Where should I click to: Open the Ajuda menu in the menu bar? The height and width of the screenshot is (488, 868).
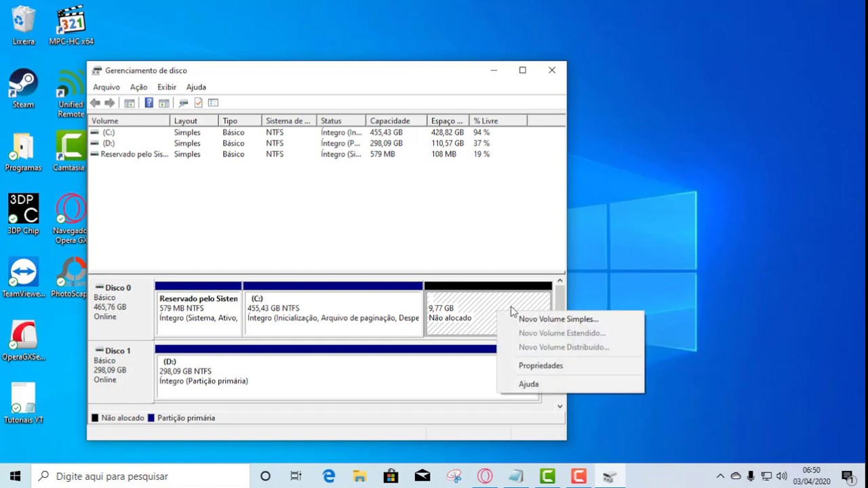click(x=196, y=87)
